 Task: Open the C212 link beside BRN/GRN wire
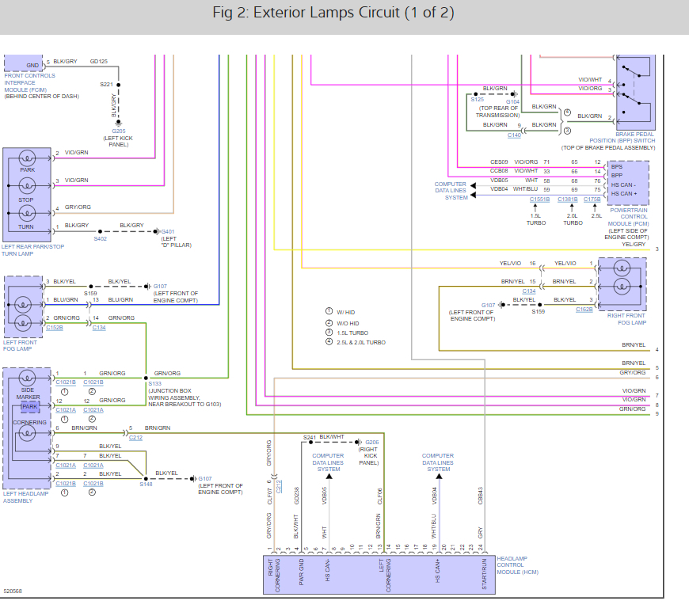click(135, 438)
